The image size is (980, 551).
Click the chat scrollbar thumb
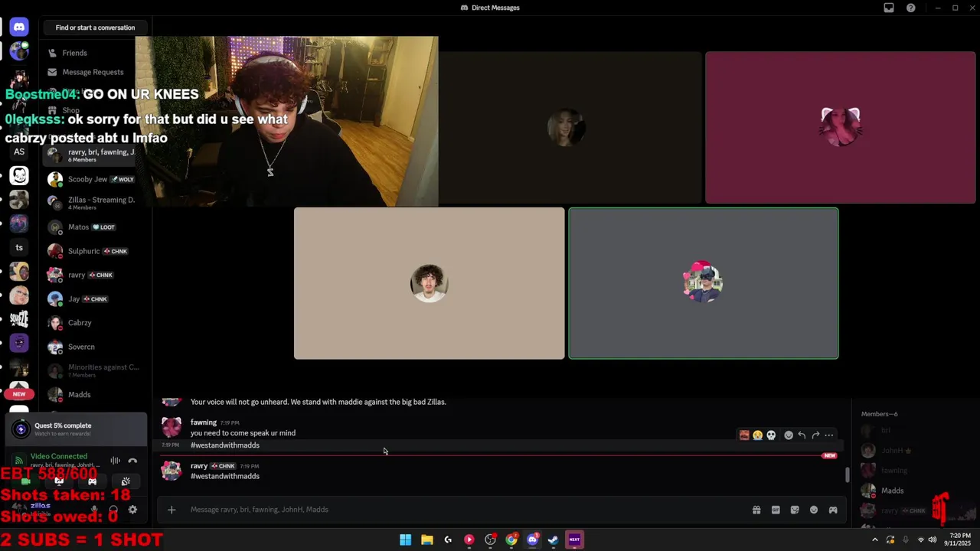pyautogui.click(x=847, y=474)
